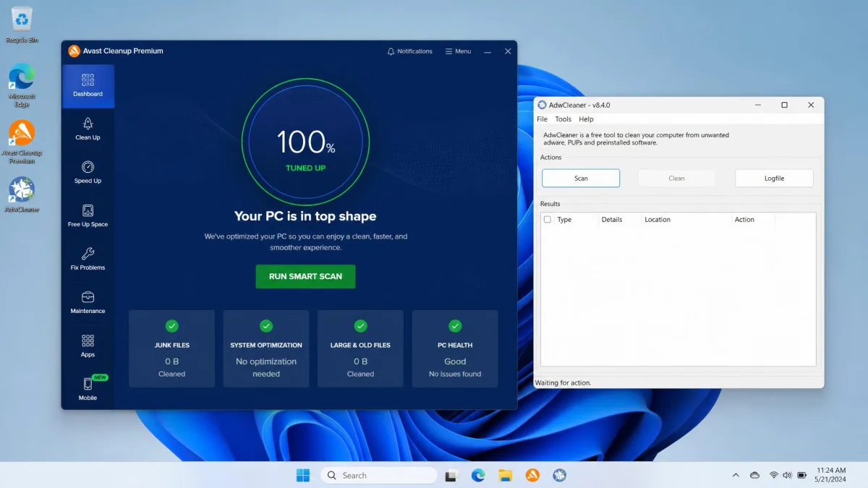Open the Wi-Fi network tray icon

point(774,475)
